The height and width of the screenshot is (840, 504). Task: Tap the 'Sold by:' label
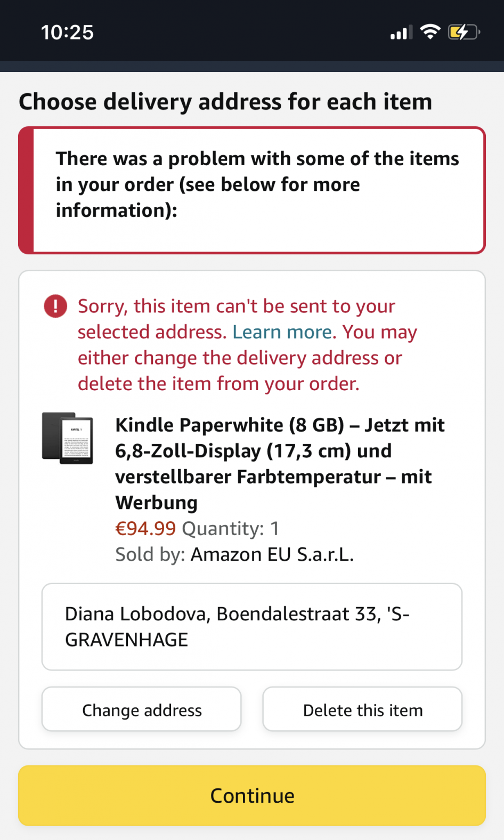(150, 554)
